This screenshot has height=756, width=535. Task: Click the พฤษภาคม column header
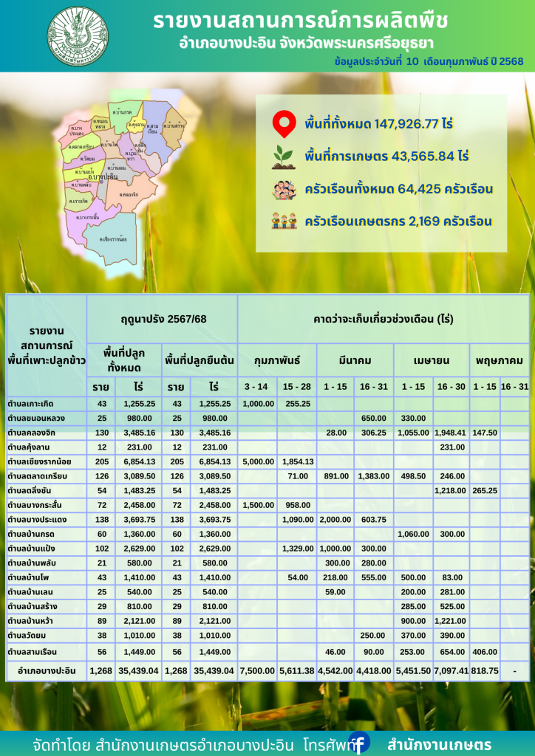(x=500, y=360)
